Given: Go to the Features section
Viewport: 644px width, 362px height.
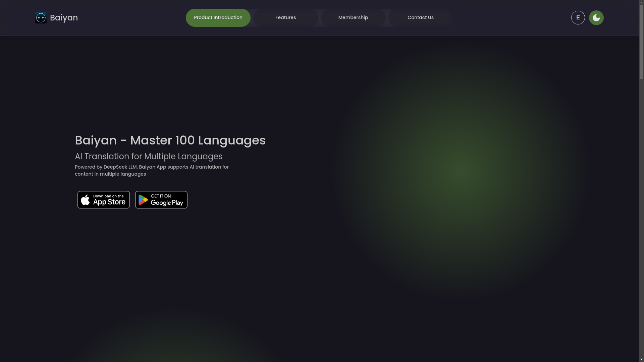Looking at the screenshot, I should 285,18.
